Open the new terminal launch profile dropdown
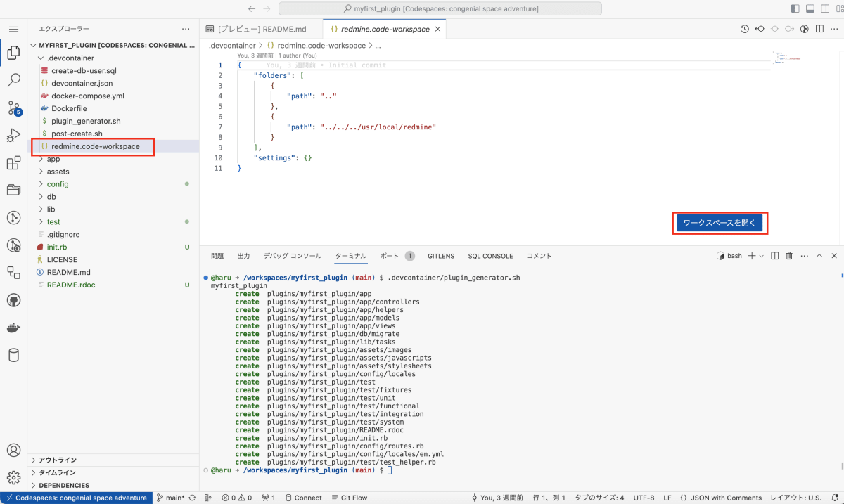This screenshot has height=504, width=844. point(762,256)
